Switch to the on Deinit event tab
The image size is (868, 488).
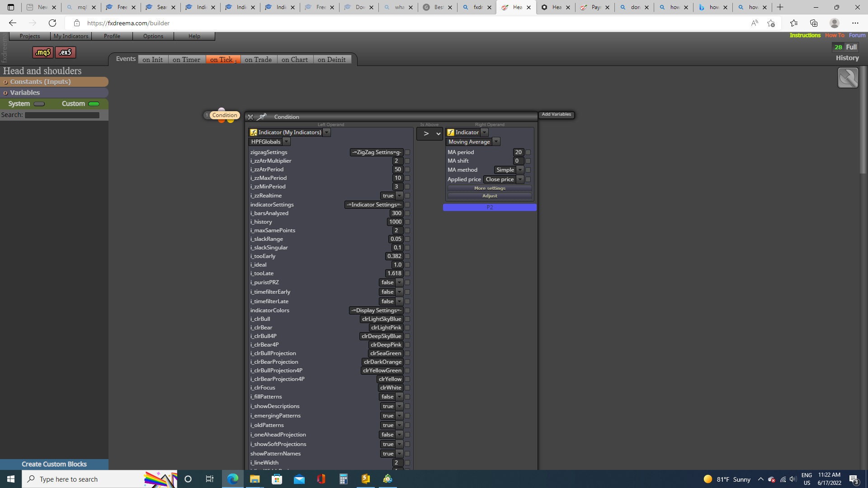point(332,60)
